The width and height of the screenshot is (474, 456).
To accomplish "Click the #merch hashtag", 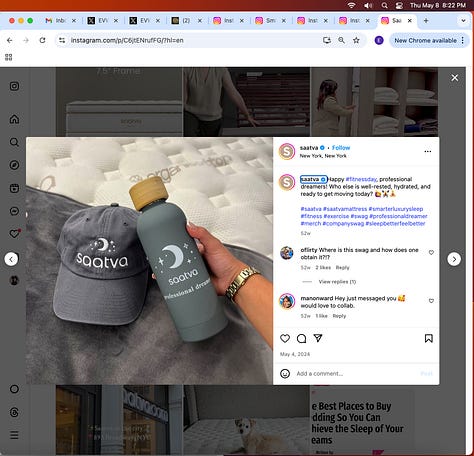I will 311,224.
